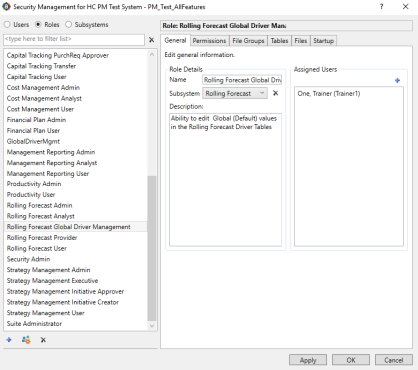Clear the Subsystem selection X icon
Image resolution: width=418 pixels, height=370 pixels.
(275, 93)
